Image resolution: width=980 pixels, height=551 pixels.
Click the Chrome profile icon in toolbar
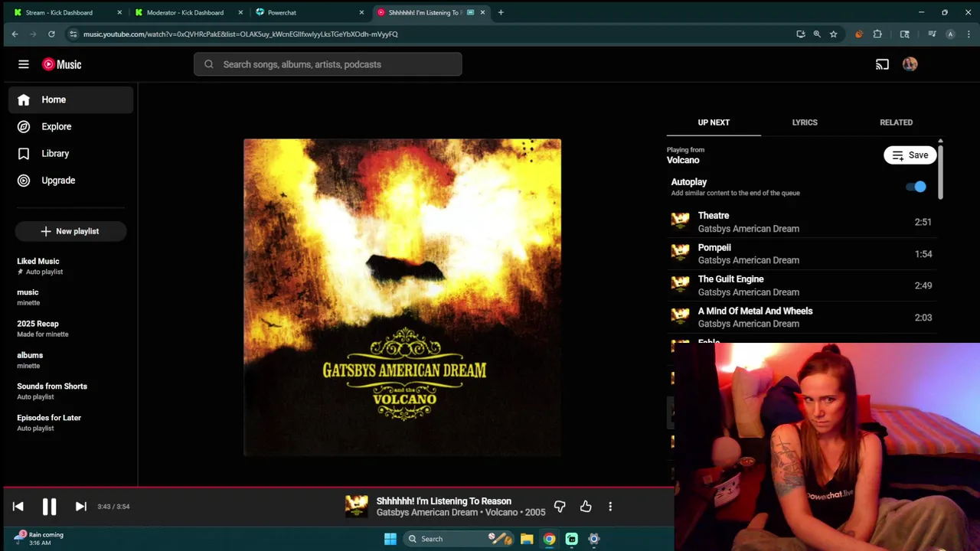[950, 34]
